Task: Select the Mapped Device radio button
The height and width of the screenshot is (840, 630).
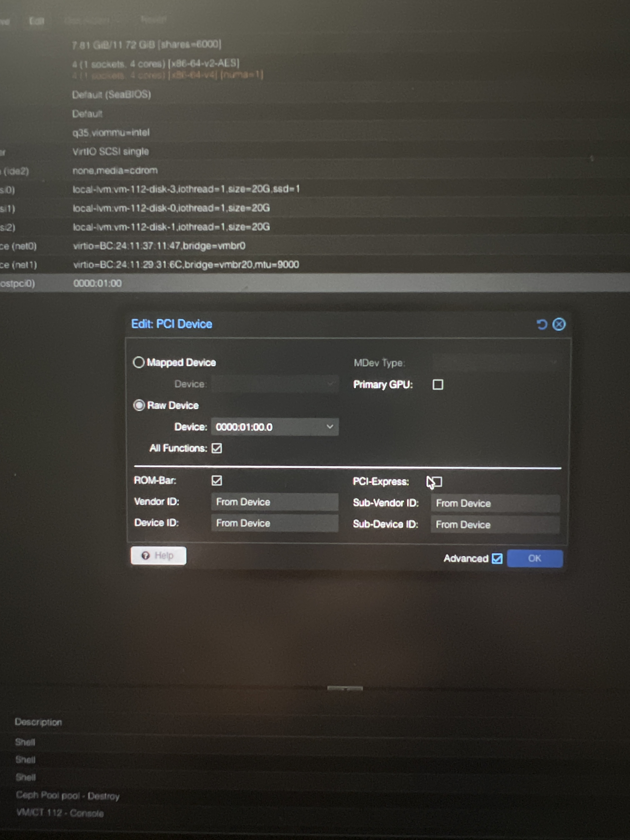Action: coord(139,362)
